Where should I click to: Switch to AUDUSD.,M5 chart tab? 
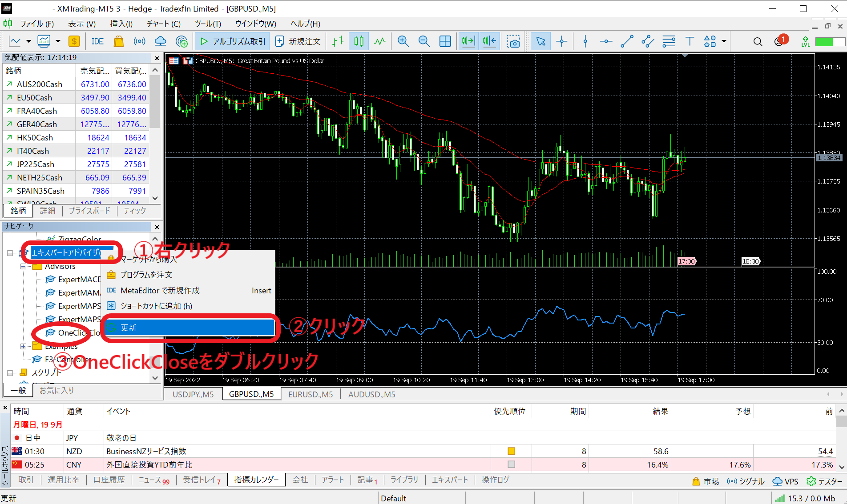371,394
